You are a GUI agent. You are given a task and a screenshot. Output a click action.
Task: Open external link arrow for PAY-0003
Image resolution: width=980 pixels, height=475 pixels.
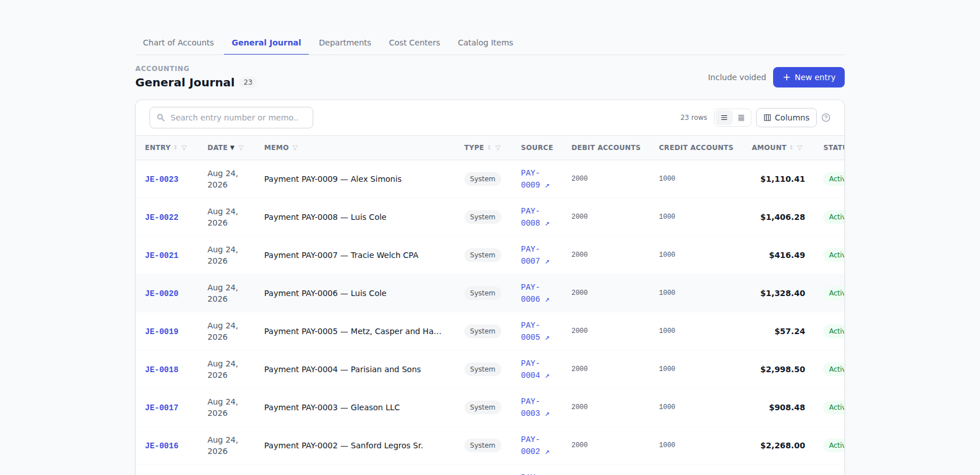tap(547, 414)
